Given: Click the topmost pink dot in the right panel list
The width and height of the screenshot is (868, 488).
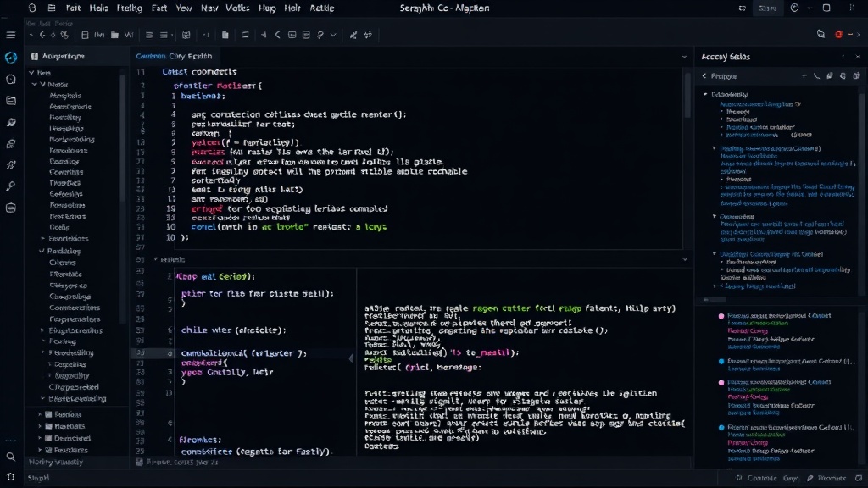Looking at the screenshot, I should click(x=721, y=316).
